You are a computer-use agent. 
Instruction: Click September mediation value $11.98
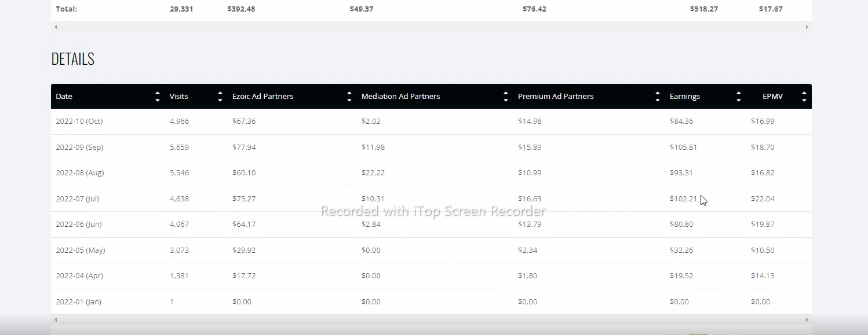tap(373, 148)
